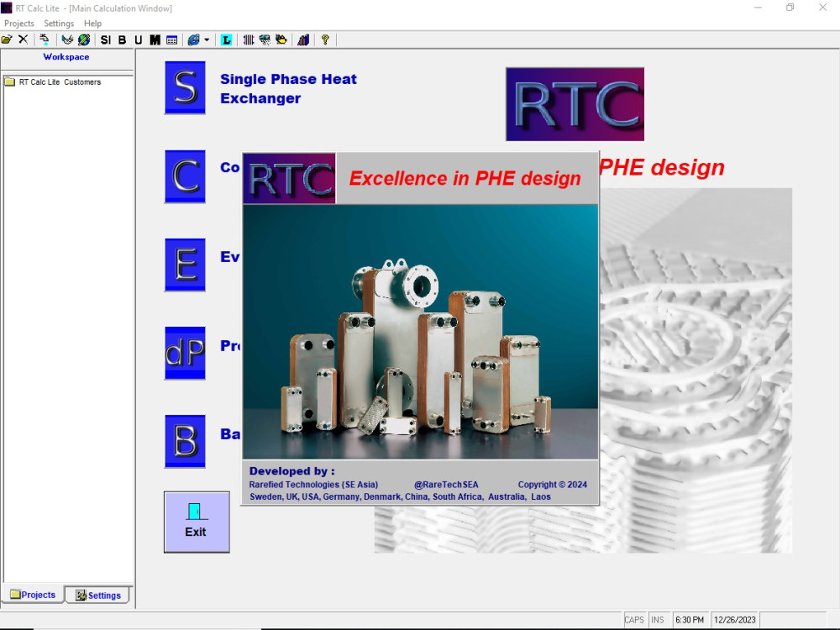Screen dimensions: 840x630
Task: Click the Internet Explorer toolbar icon
Action: (194, 39)
